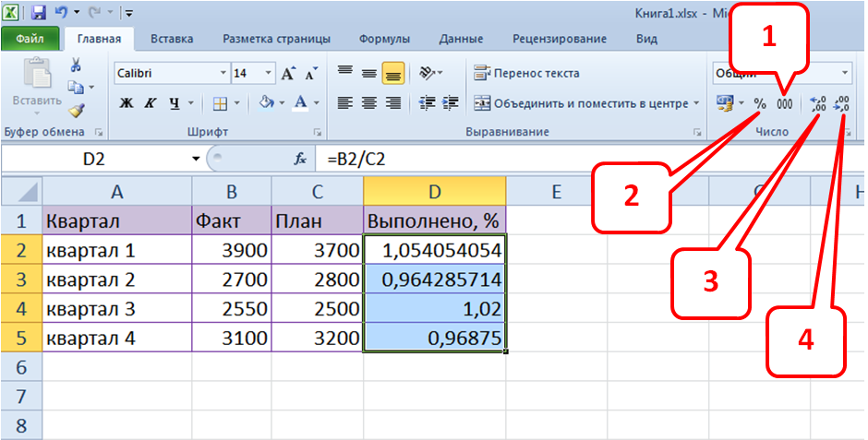Toggle italic formatting (К)
Screen dimensions: 868x440
(x=151, y=102)
